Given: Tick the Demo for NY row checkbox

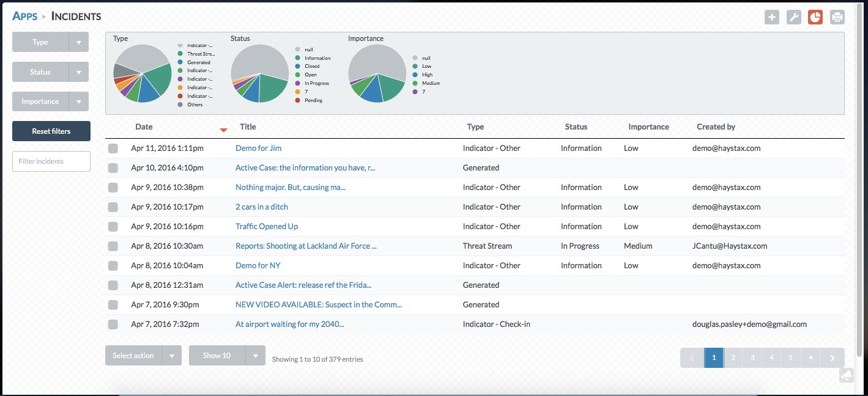Looking at the screenshot, I should [x=113, y=266].
